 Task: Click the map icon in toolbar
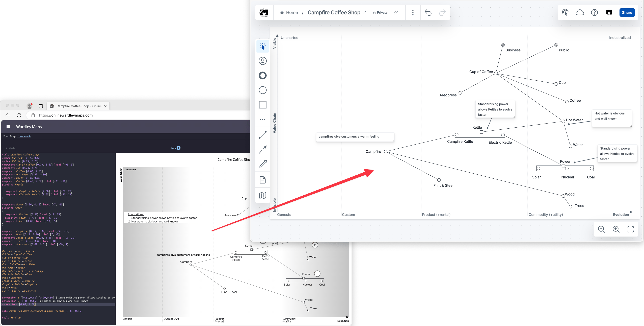click(x=262, y=195)
